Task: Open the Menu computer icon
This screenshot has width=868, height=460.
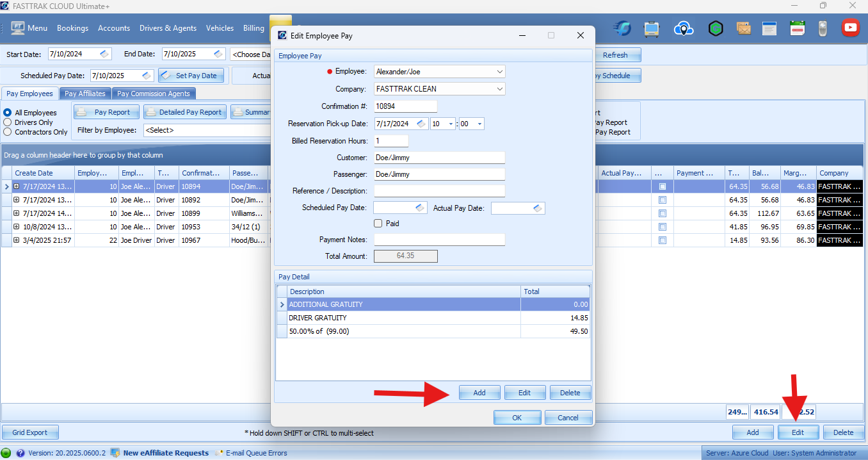Action: coord(18,28)
